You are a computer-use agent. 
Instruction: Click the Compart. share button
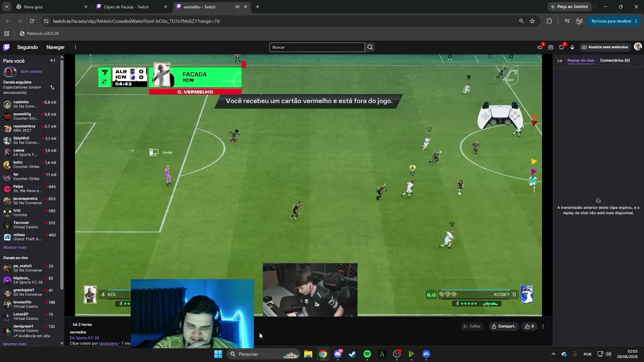pyautogui.click(x=503, y=326)
